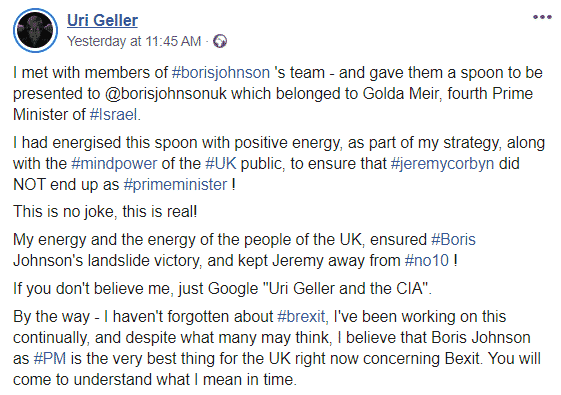This screenshot has width=561, height=395.
Task: Click the #Boris hashtag link
Action: pos(454,239)
